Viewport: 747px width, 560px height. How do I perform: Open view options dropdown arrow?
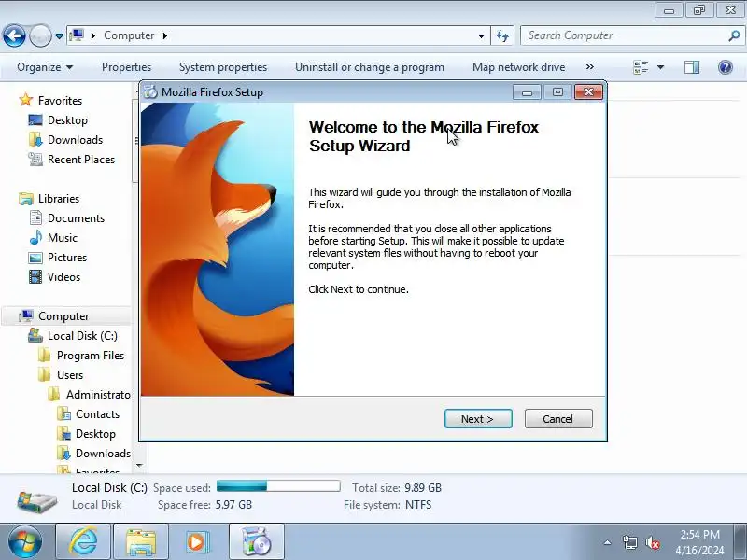click(x=661, y=67)
